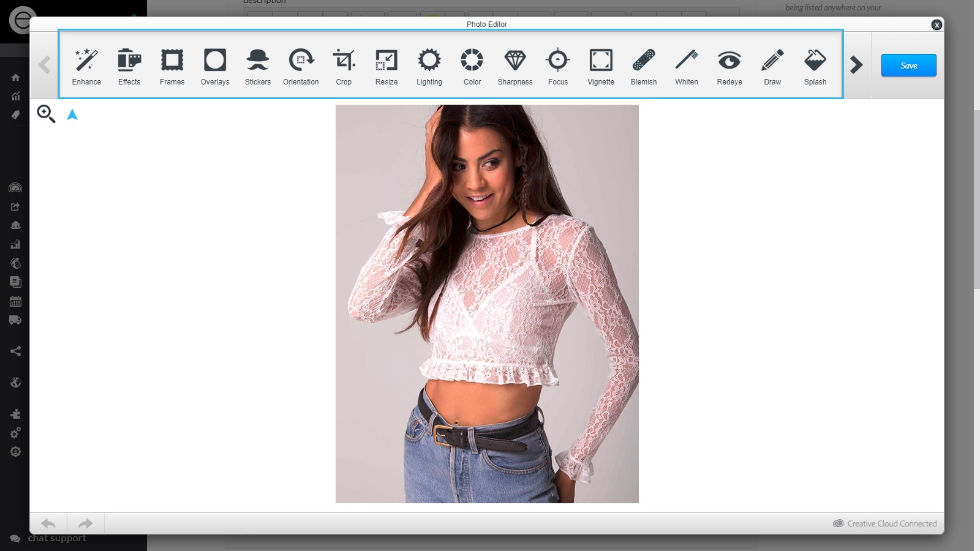This screenshot has width=980, height=551.
Task: Go to previous tools with left chevron
Action: point(44,65)
